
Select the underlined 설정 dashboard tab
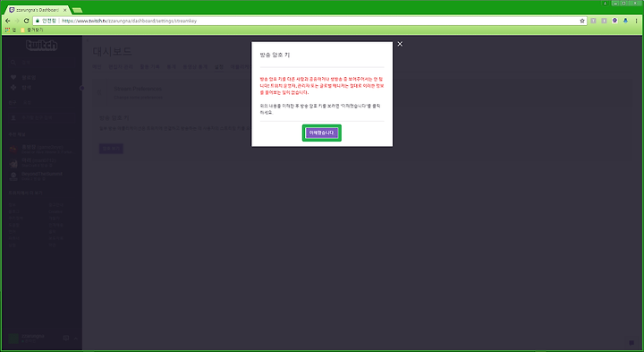[x=219, y=67]
